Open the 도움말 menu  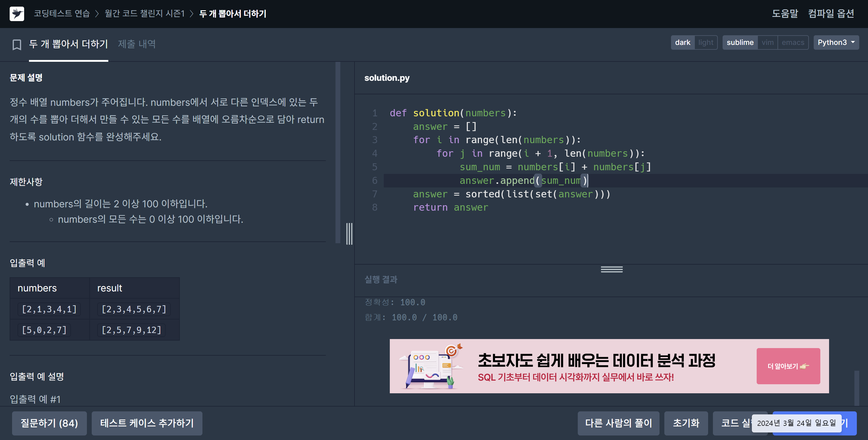785,14
